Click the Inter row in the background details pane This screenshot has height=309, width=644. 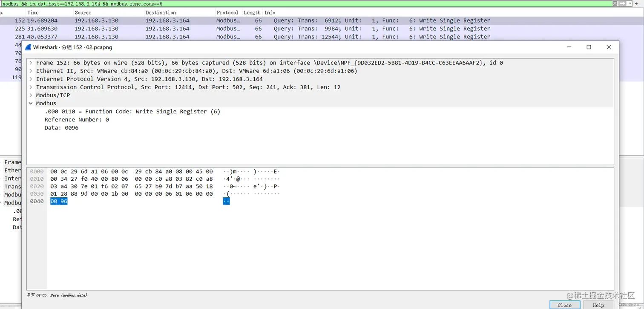pos(12,179)
